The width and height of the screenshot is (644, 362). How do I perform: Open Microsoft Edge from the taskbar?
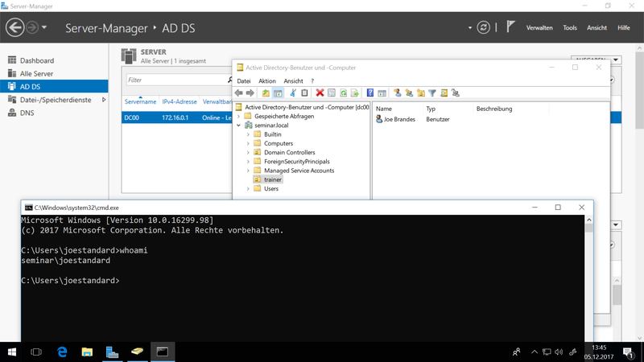(61, 352)
